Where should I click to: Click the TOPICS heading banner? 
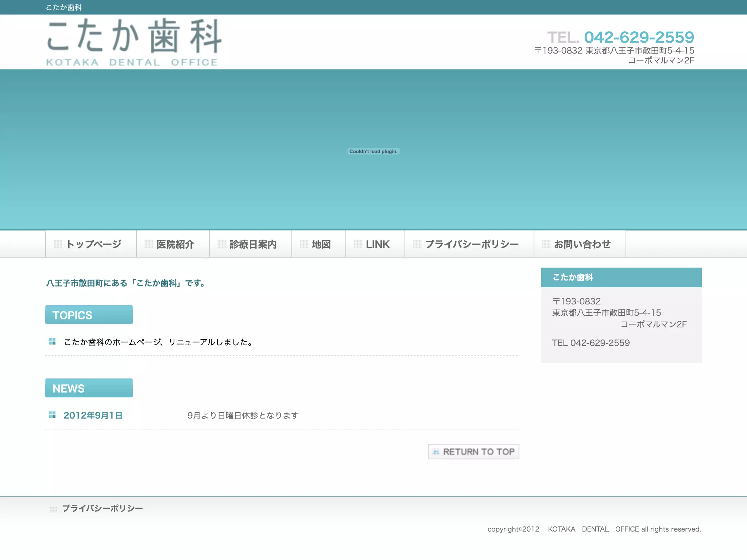coord(89,315)
